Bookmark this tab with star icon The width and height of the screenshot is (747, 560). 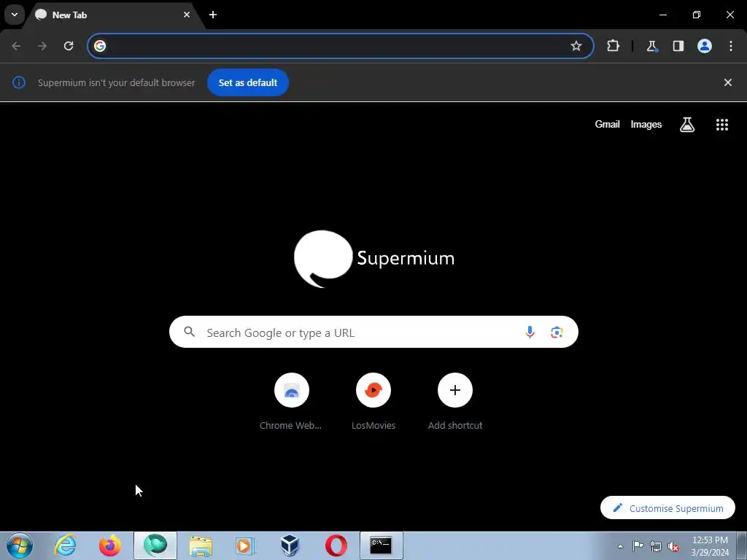576,46
